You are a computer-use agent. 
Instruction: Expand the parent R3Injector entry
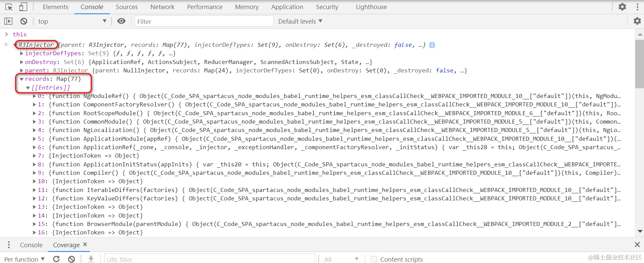[x=22, y=70]
